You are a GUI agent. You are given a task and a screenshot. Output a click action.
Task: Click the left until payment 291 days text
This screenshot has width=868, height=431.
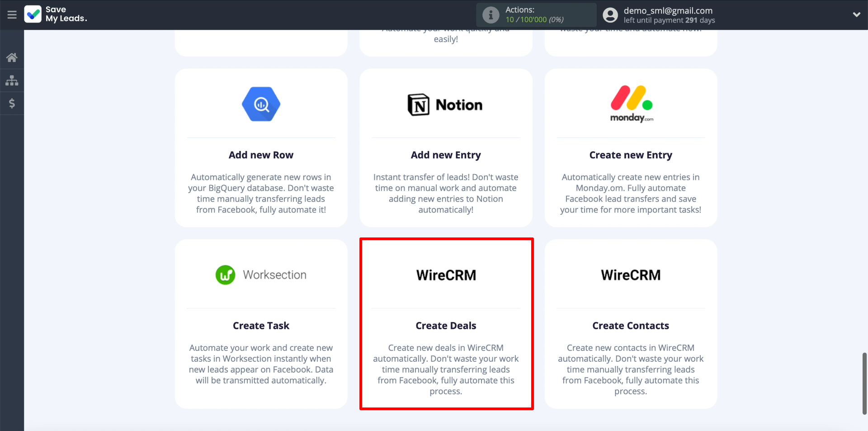[670, 20]
